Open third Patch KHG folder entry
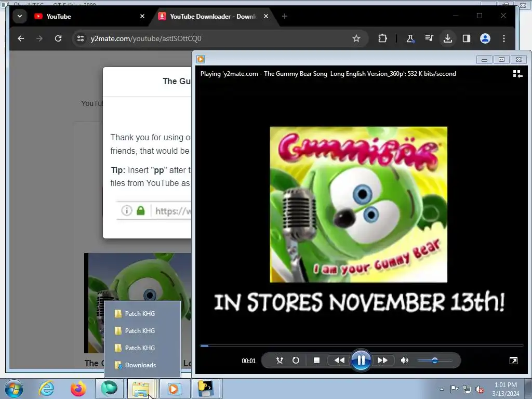532x399 pixels. click(x=142, y=348)
